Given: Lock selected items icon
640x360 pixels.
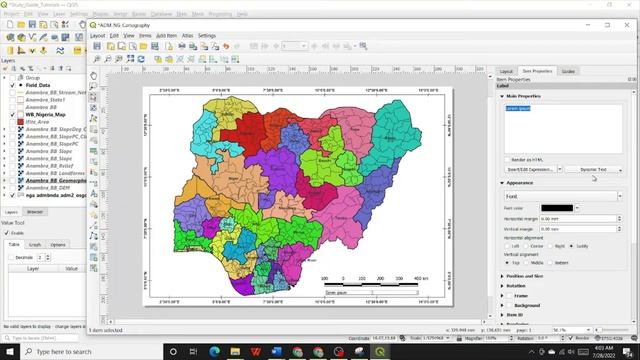Looking at the screenshot, I should tap(158, 59).
